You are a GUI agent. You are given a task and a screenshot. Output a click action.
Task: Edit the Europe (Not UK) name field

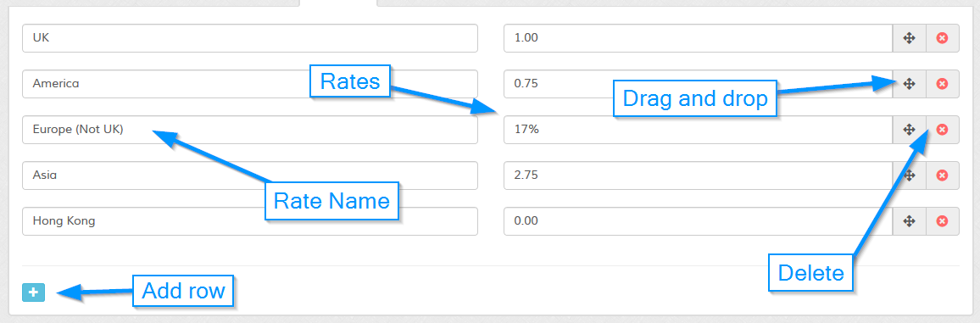click(250, 130)
